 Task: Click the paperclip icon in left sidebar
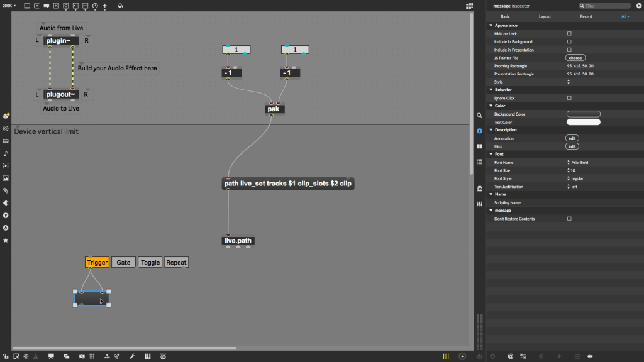(6, 190)
